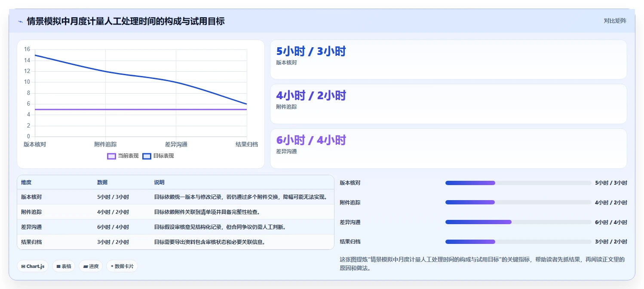Click the 进度 chip icon
This screenshot has height=289, width=644.
(x=86, y=266)
